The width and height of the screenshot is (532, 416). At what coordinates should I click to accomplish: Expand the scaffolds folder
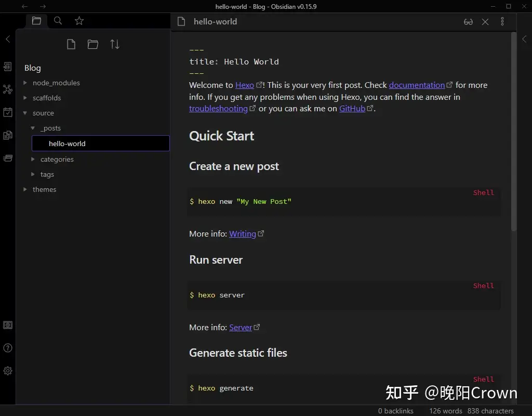(25, 98)
